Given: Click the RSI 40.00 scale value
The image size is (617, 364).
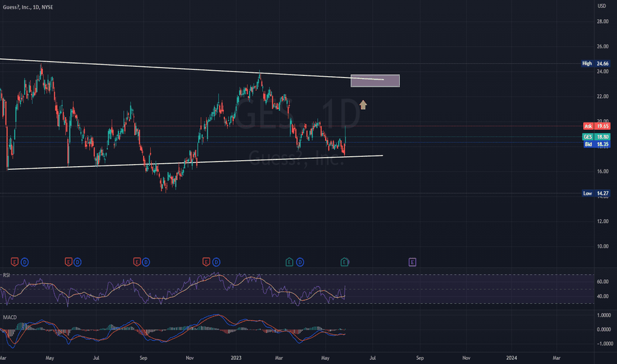Looking at the screenshot, I should 602,296.
